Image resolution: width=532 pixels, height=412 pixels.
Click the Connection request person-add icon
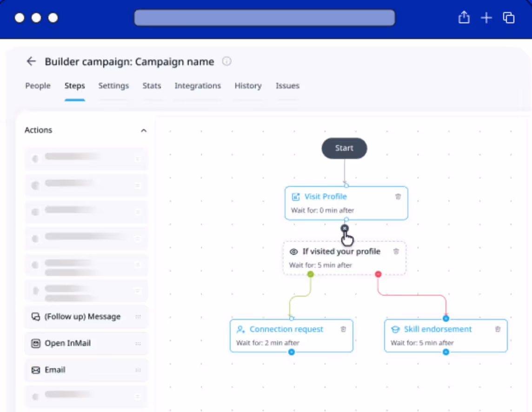241,329
